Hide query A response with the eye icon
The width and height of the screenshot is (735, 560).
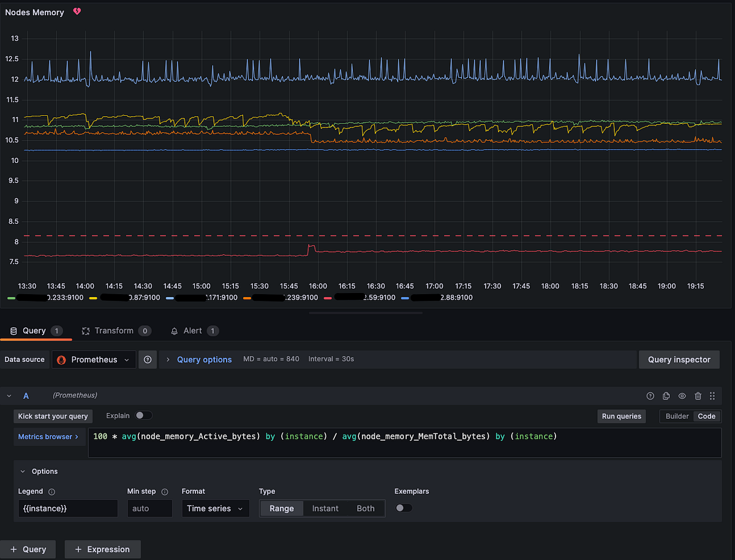682,396
